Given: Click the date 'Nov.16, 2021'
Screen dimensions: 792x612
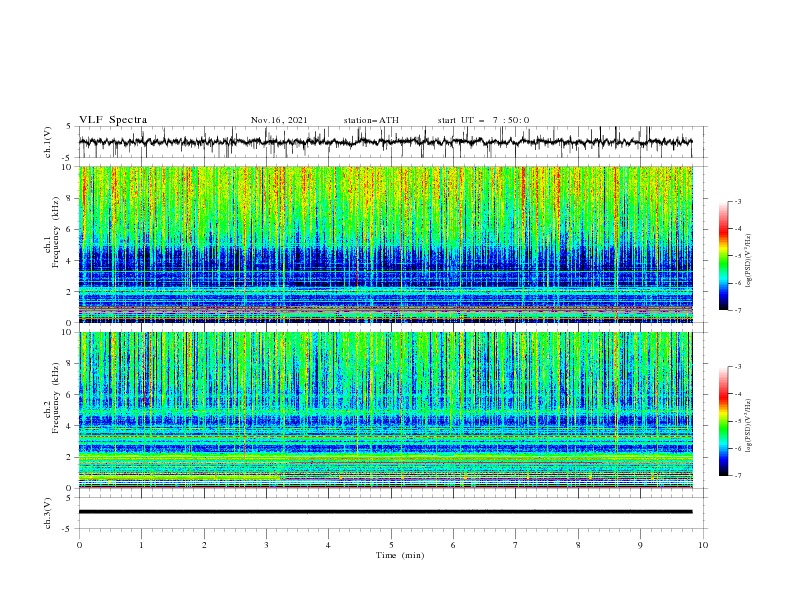Looking at the screenshot, I should pos(279,120).
